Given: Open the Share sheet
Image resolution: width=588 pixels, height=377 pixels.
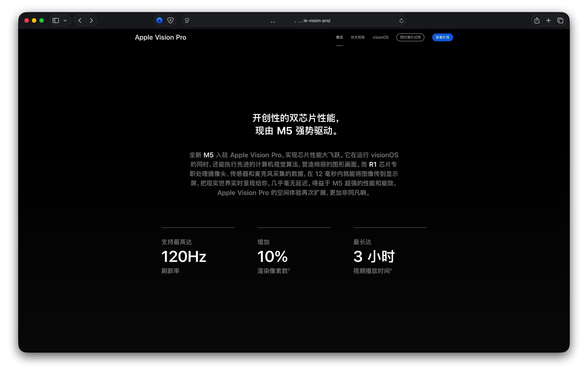Looking at the screenshot, I should [537, 21].
